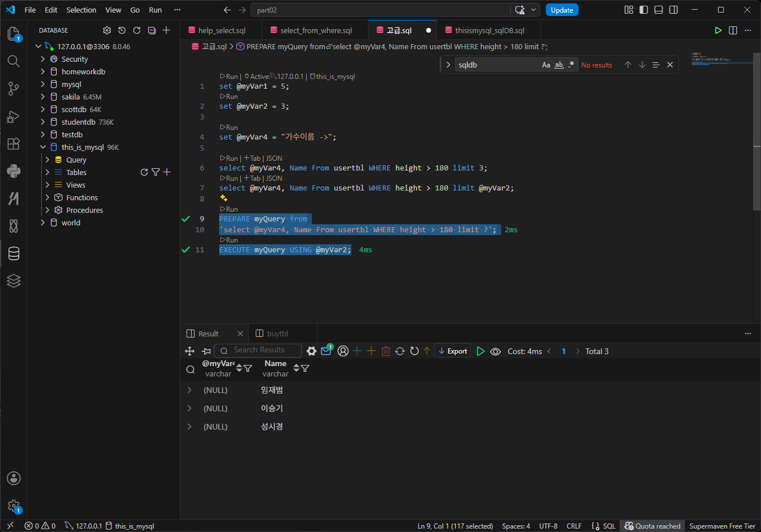The height and width of the screenshot is (532, 761).
Task: Switch to select_from_where.sql tab
Action: pyautogui.click(x=316, y=30)
